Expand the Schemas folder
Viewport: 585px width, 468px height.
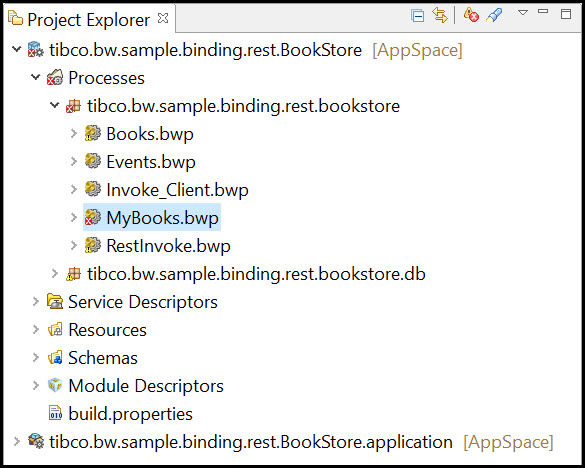(36, 357)
